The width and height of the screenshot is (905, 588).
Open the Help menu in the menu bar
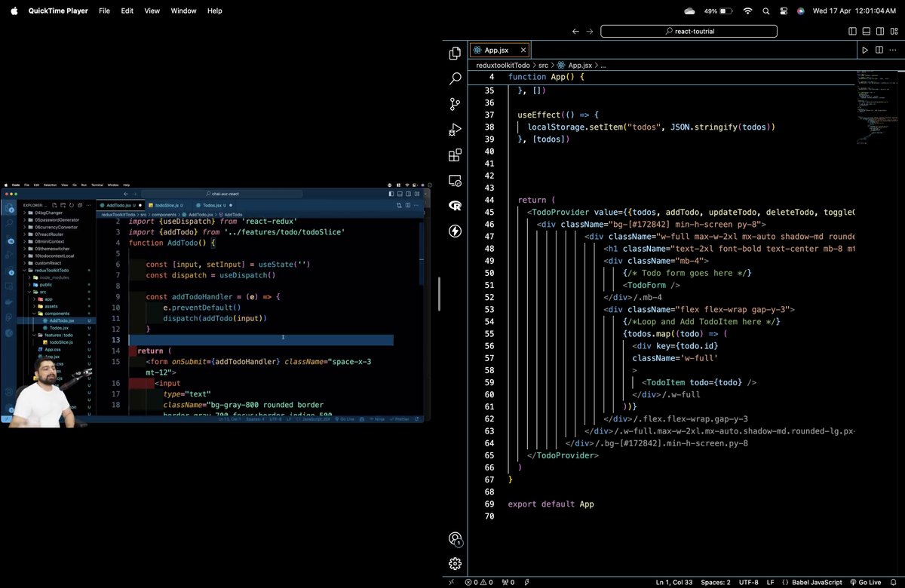pos(214,11)
